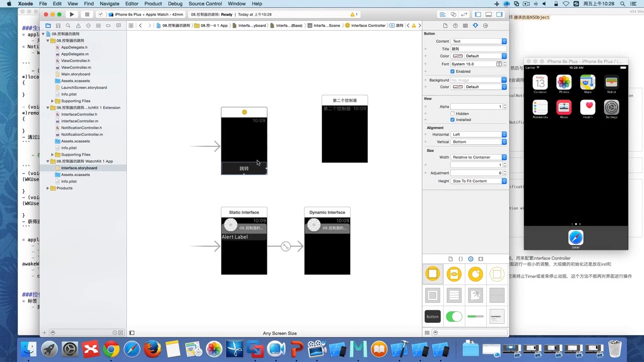Open the Breakpoint navigator icon
The height and width of the screenshot is (362, 644).
108,26
